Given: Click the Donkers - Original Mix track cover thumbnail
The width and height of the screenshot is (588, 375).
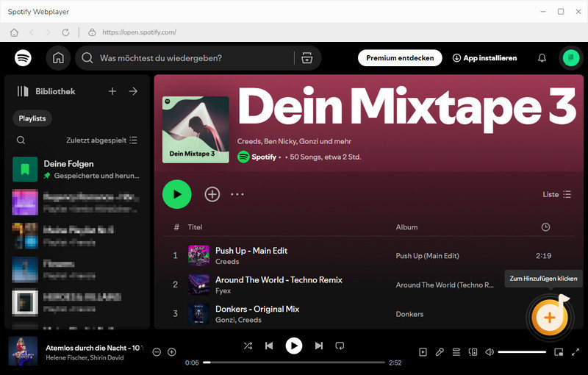Looking at the screenshot, I should pos(198,314).
